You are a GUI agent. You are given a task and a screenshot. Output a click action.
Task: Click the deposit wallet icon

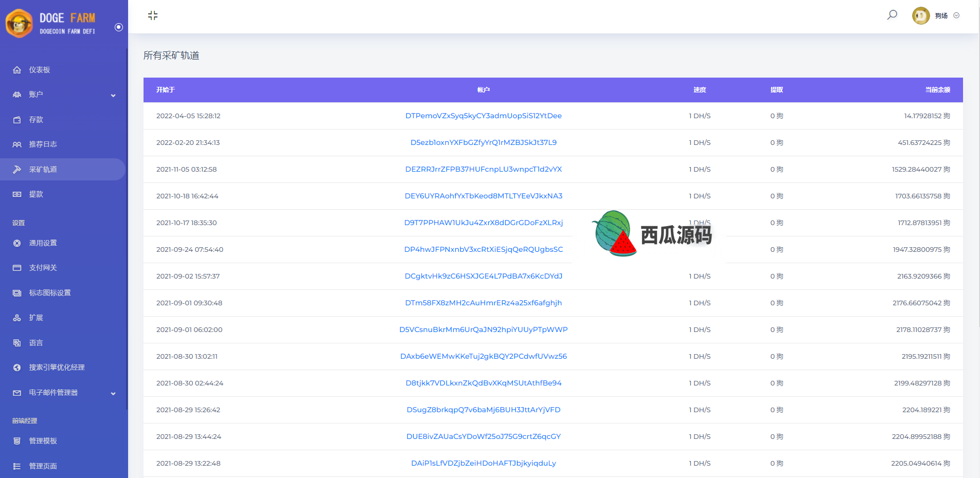coord(17,120)
